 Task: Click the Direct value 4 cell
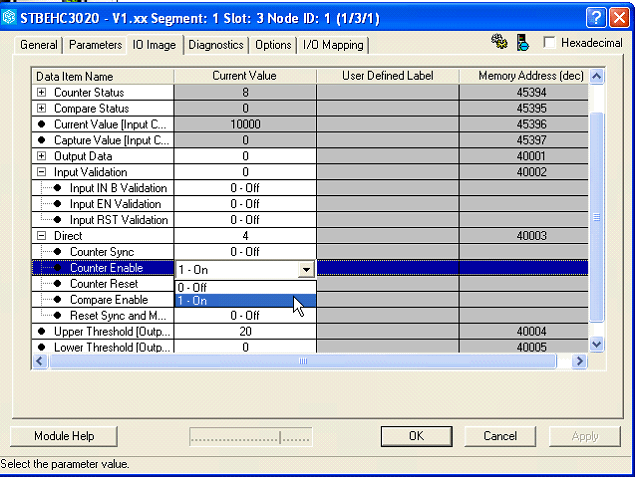pyautogui.click(x=245, y=236)
